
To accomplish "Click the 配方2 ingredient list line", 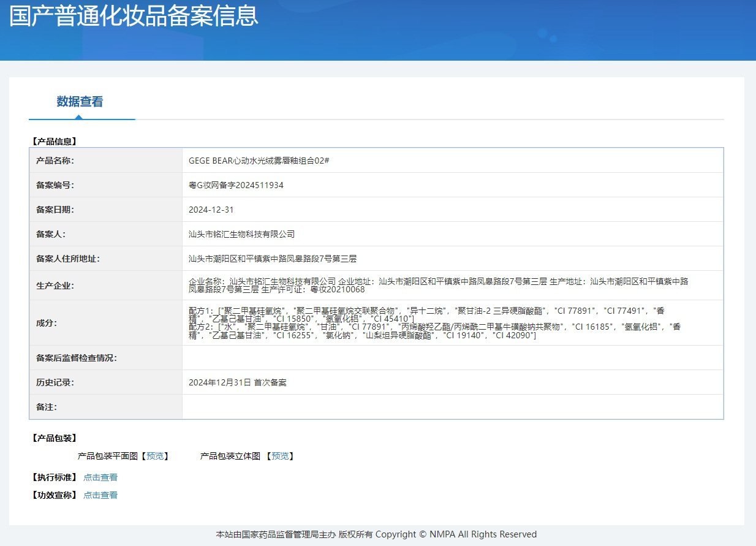I will 435,332.
